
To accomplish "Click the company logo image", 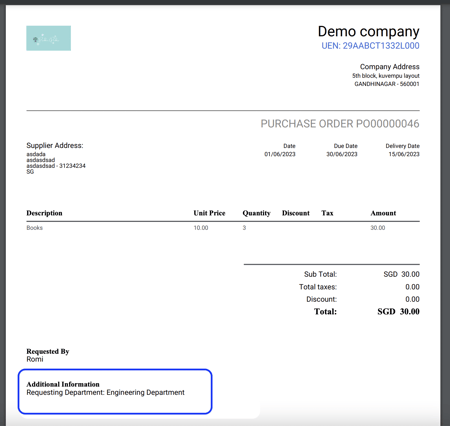I will (x=48, y=38).
